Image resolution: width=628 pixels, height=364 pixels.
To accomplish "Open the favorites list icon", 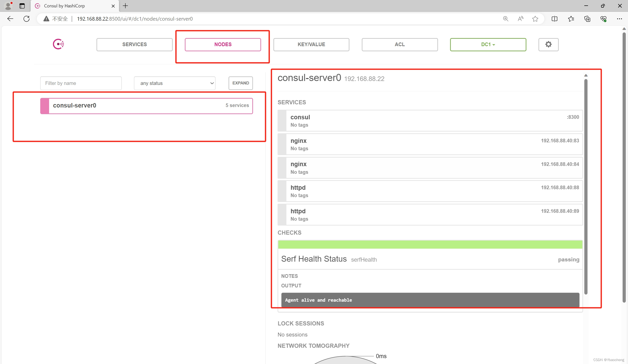I will tap(571, 19).
